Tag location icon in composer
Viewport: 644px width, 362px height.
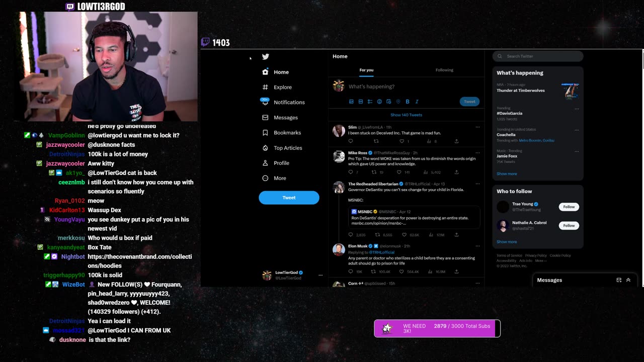point(398,102)
